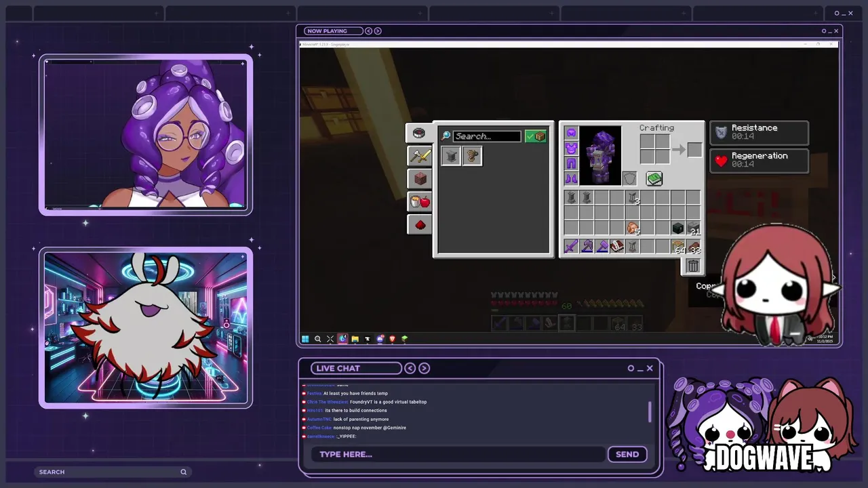Click the trash can delete slot
868x488 pixels.
692,266
